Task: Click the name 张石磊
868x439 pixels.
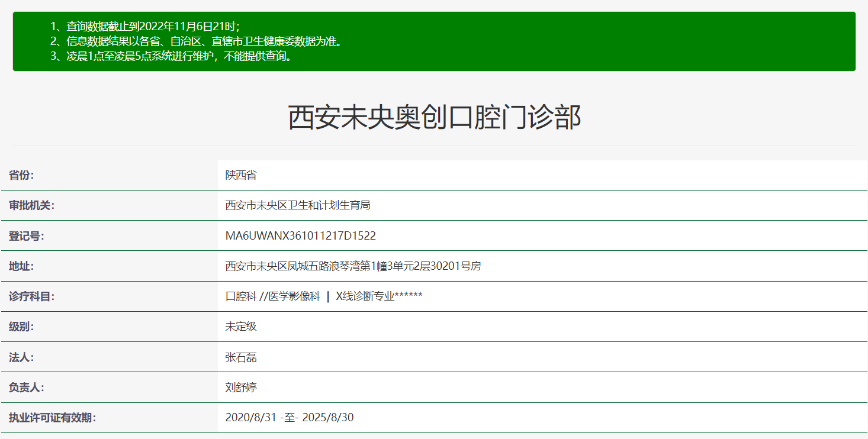Action: pyautogui.click(x=241, y=357)
